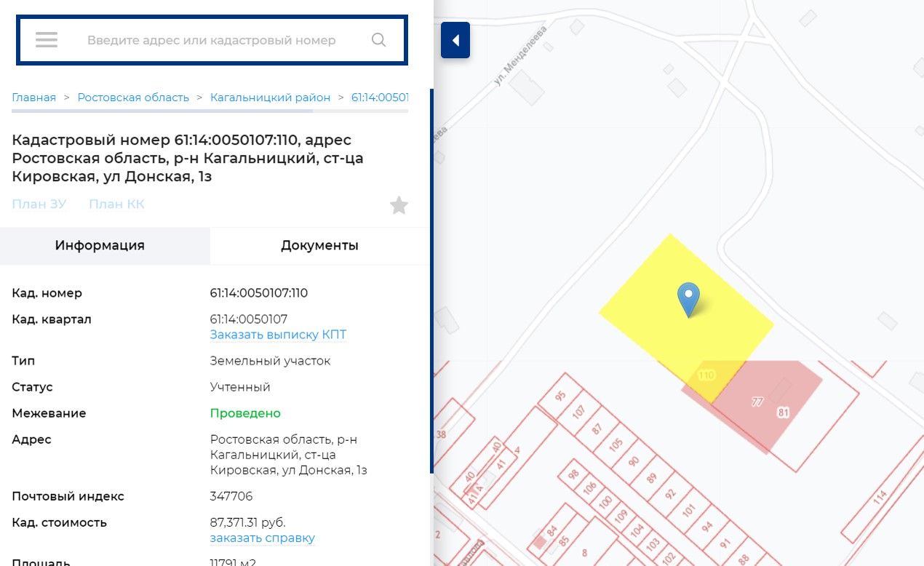Click Заказать выписку КПТ link
924x566 pixels.
[x=278, y=335]
